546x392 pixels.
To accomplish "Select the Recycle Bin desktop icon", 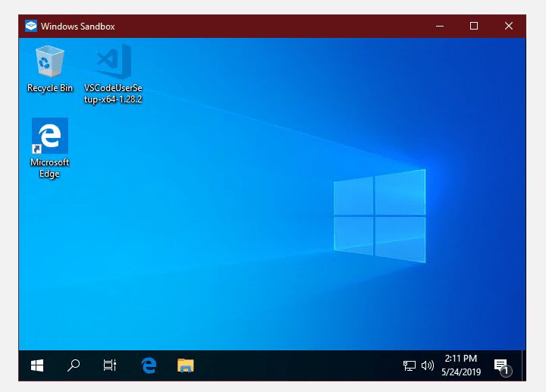I will [50, 69].
